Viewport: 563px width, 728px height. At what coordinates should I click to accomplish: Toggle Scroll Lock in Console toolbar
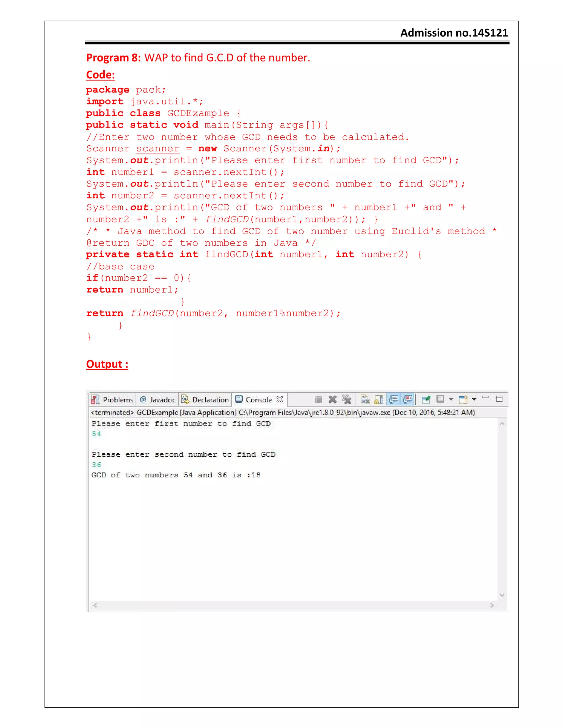pyautogui.click(x=379, y=399)
